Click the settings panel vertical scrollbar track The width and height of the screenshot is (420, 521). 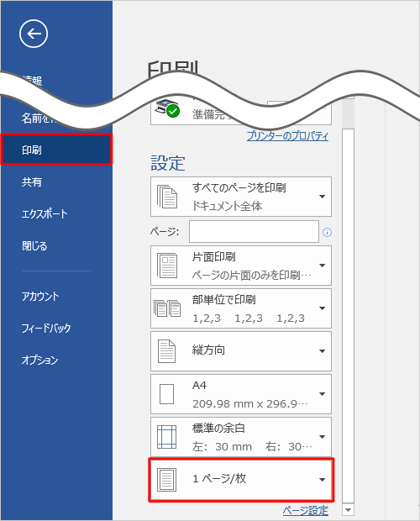349,316
